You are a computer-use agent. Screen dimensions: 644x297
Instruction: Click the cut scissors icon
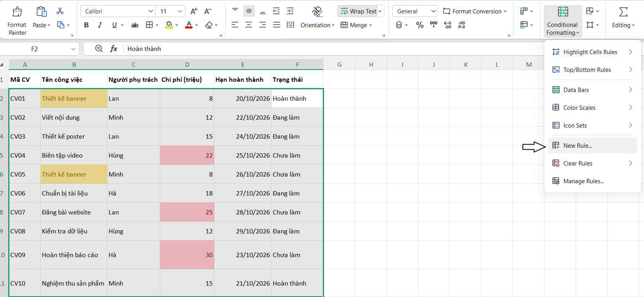60,11
